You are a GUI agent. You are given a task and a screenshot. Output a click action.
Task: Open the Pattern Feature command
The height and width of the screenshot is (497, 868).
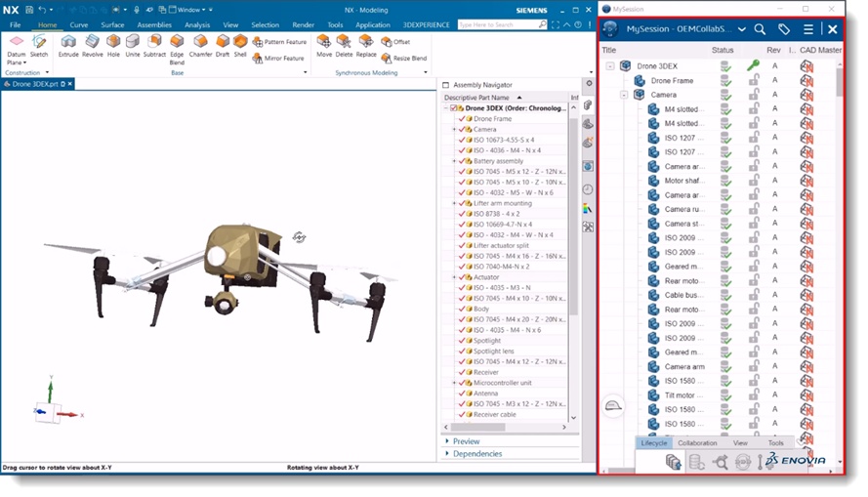(279, 42)
